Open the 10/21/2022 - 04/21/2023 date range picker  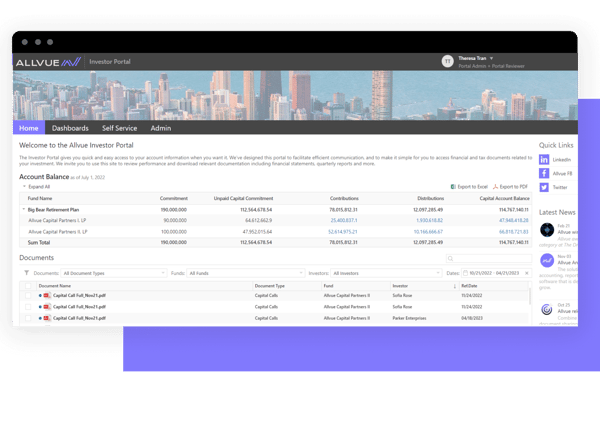(x=496, y=273)
